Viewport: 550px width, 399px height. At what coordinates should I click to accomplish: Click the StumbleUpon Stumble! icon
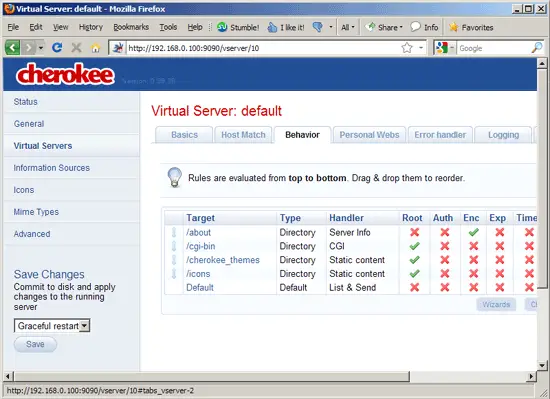222,27
